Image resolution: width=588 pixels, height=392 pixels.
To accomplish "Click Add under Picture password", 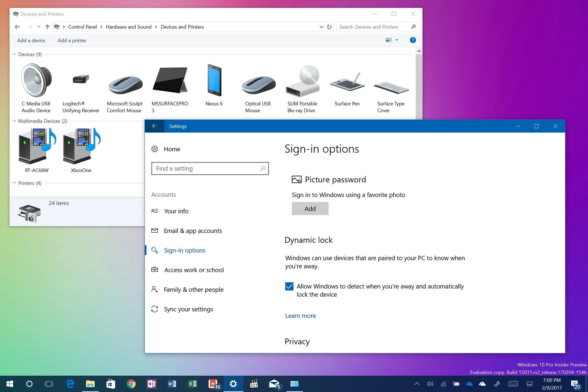I will [310, 208].
